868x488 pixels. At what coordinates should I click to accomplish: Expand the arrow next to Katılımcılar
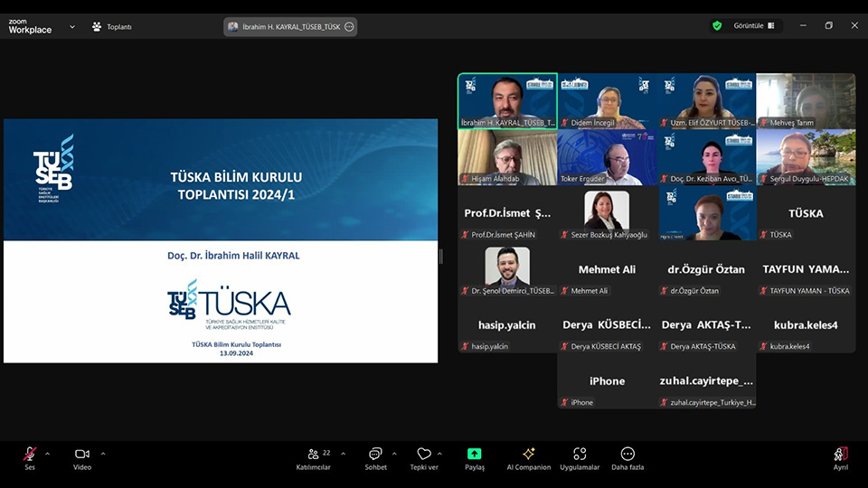343,454
